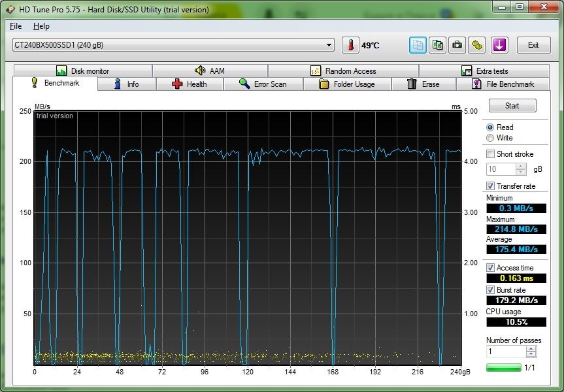Switch to the Error Scan tab

(x=263, y=84)
